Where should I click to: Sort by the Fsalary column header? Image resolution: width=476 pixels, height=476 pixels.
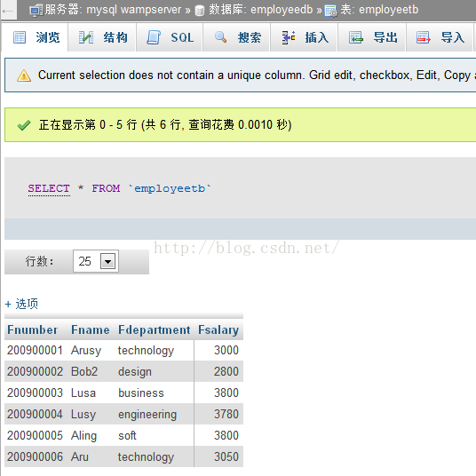[x=218, y=330]
